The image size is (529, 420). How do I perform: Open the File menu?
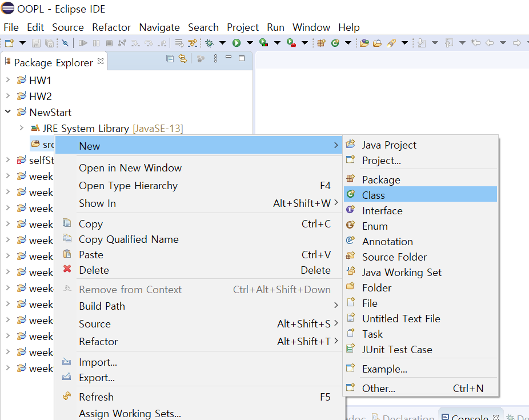point(11,27)
